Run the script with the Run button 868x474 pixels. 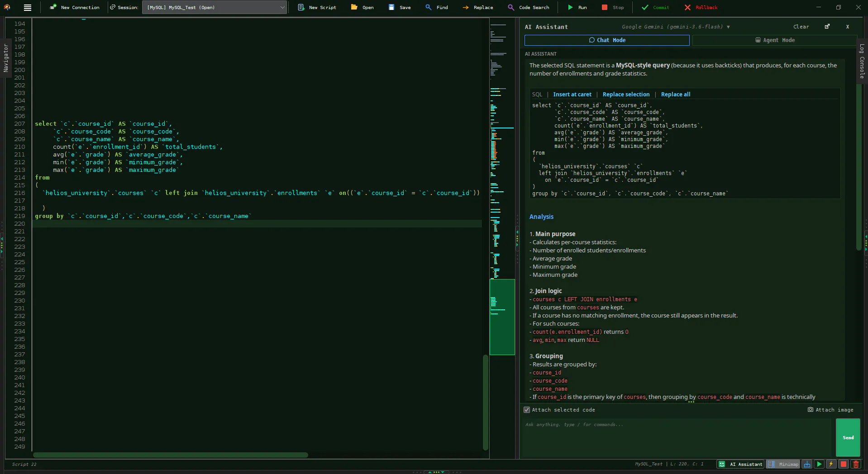[577, 7]
